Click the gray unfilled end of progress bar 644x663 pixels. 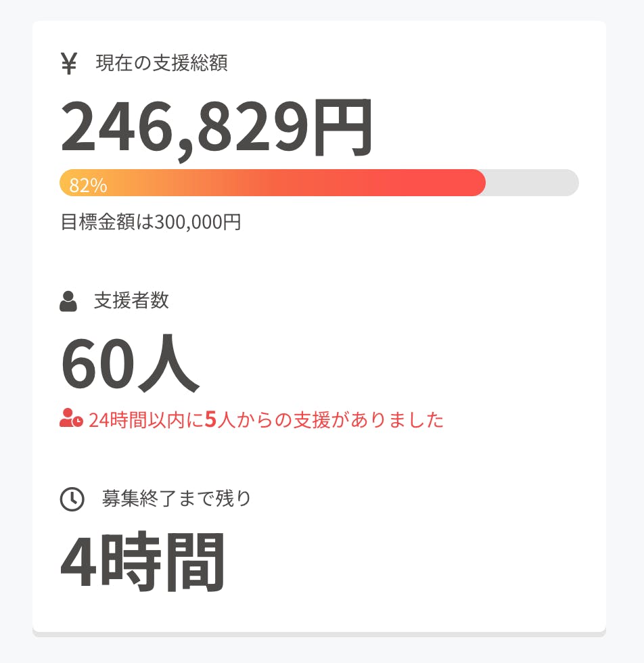(x=534, y=183)
